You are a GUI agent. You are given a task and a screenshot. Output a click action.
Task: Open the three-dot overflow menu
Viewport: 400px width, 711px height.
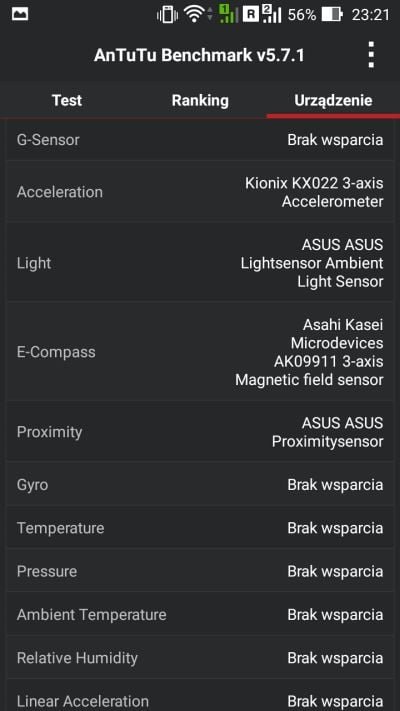point(371,55)
